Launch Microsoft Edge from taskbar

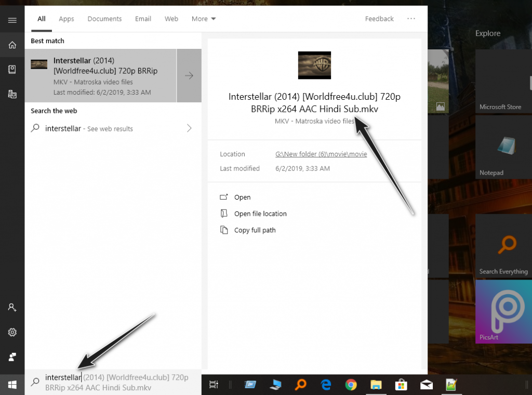pos(326,385)
